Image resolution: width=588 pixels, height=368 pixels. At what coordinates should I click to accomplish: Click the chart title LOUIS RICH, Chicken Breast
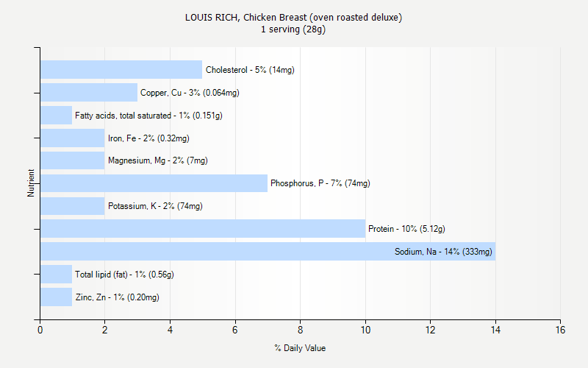point(293,17)
